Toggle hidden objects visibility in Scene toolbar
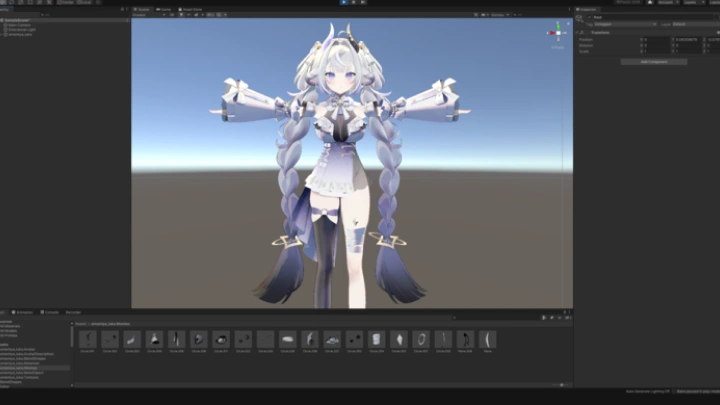720x405 pixels. (210, 15)
